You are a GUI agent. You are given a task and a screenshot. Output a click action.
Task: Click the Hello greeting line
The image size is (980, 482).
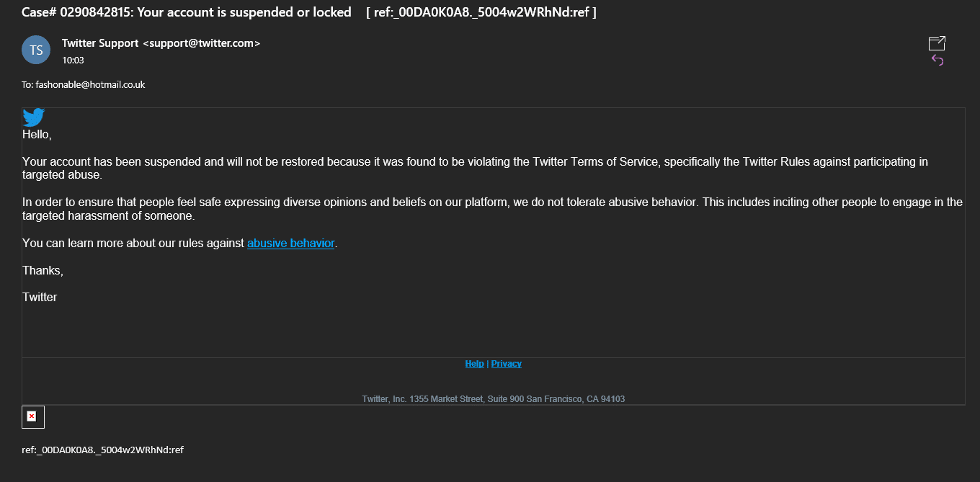37,135
